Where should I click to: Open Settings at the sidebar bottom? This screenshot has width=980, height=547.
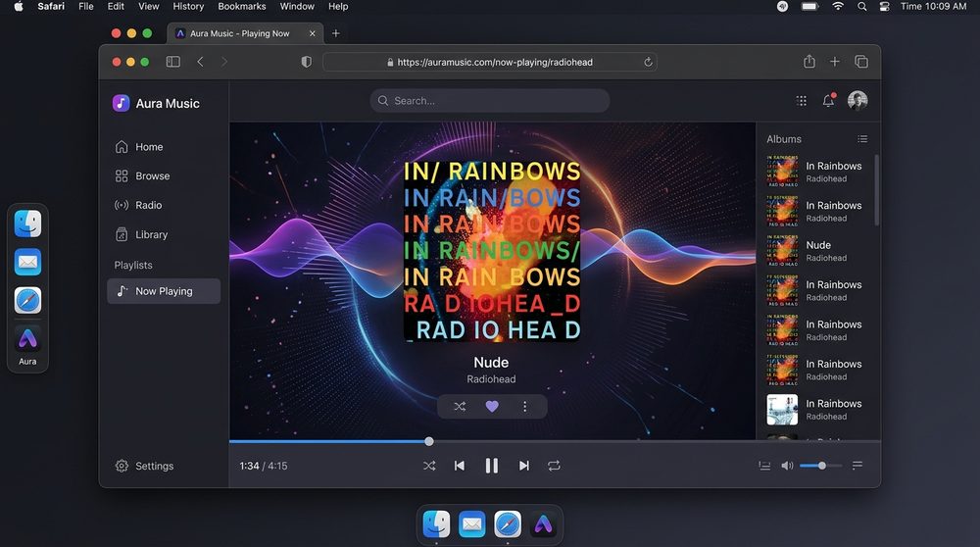pos(144,466)
